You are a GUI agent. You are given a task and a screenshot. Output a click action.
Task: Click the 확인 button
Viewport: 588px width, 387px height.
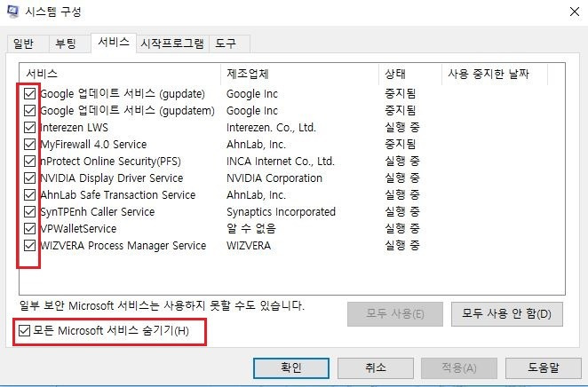click(291, 367)
